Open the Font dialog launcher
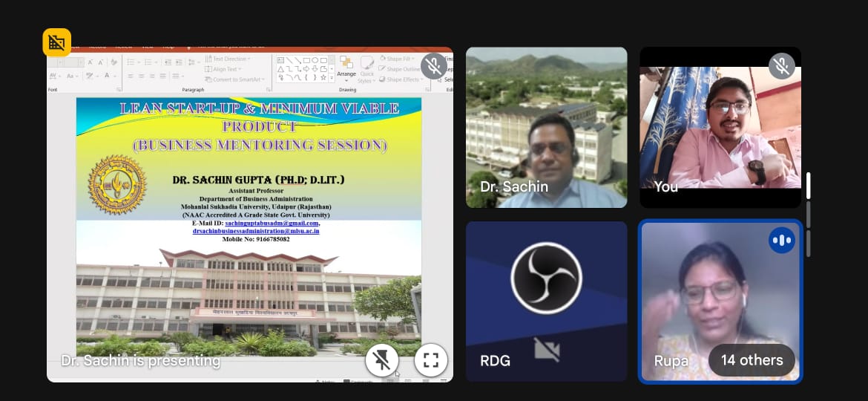Screen dimensions: 868x401 click(x=119, y=89)
